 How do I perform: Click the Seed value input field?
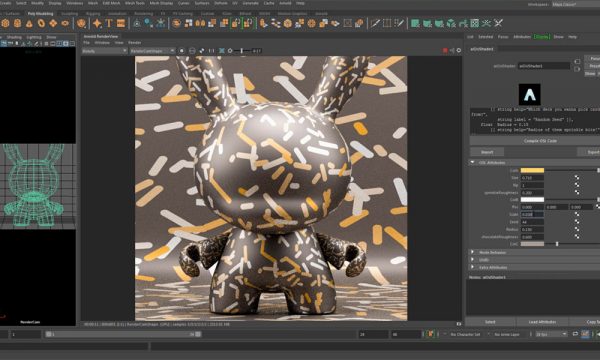coord(532,222)
